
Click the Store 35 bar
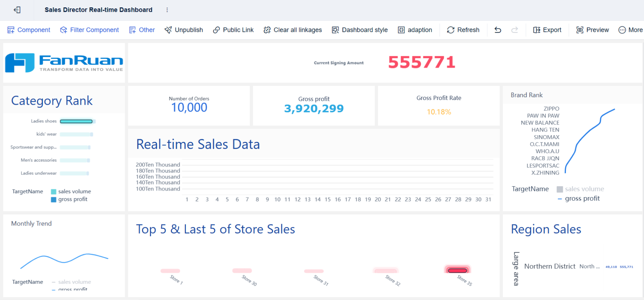(x=458, y=270)
